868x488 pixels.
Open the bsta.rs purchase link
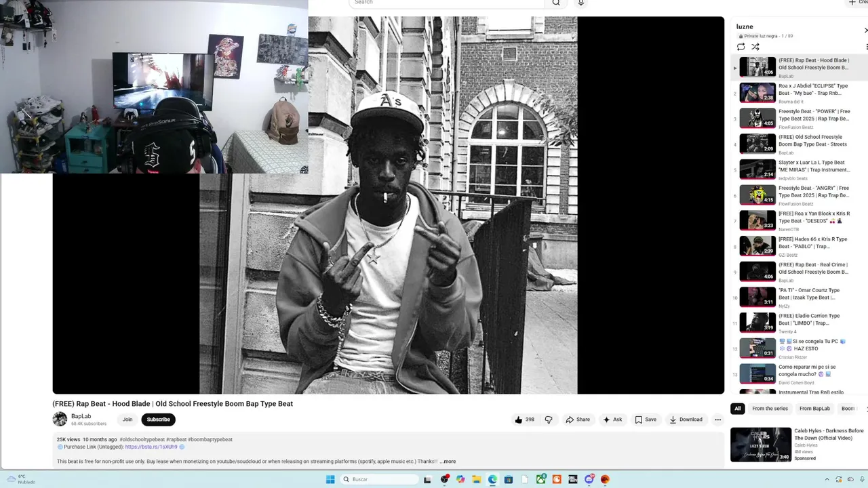pos(151,447)
